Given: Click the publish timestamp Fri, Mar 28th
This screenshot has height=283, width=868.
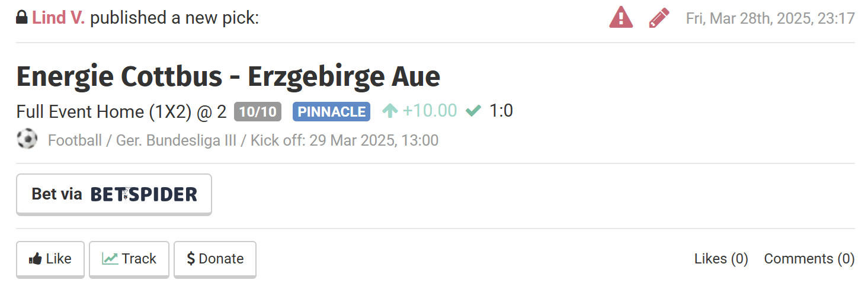Looking at the screenshot, I should point(770,18).
